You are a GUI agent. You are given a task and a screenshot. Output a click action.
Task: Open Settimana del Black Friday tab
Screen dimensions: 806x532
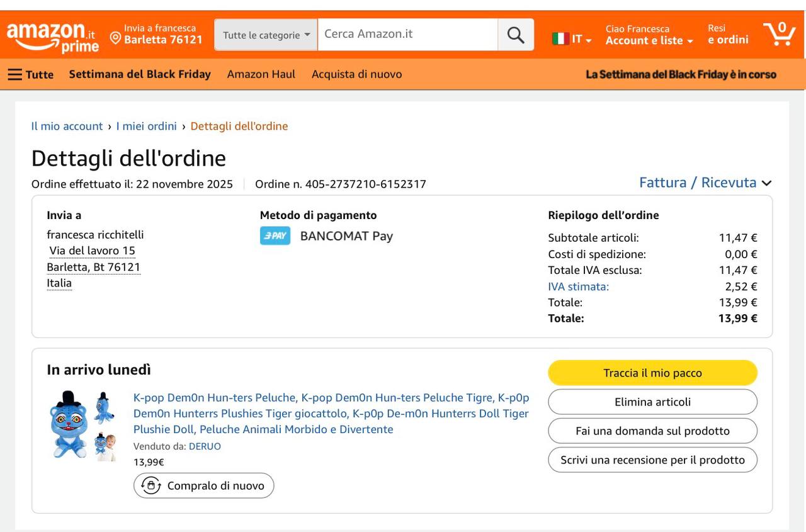coord(140,74)
